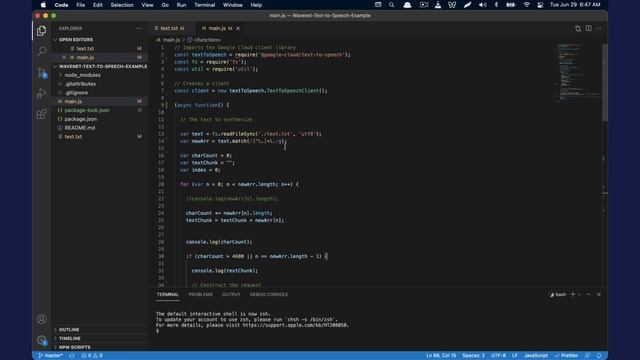Change indentation setting Spaces: 2
This screenshot has width=640, height=360.
click(473, 356)
